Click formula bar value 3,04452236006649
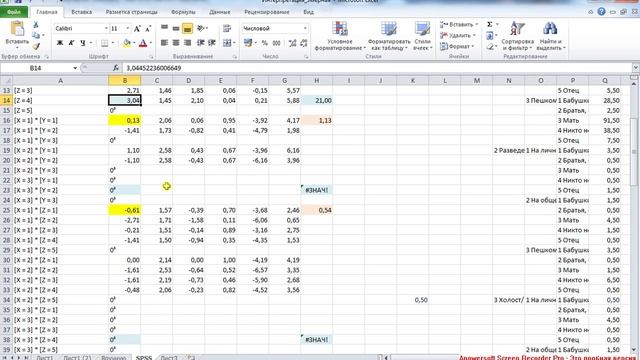Viewport: 640px width, 360px height. 154,68
